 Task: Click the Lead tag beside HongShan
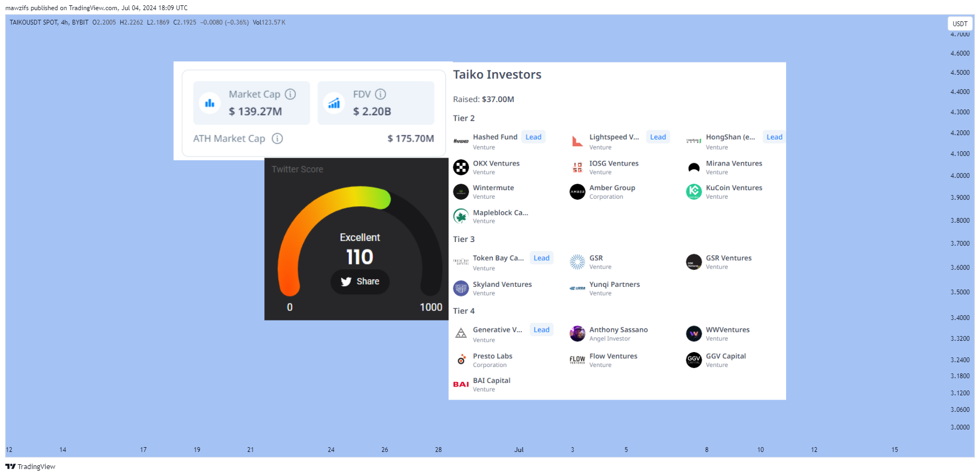tap(774, 137)
